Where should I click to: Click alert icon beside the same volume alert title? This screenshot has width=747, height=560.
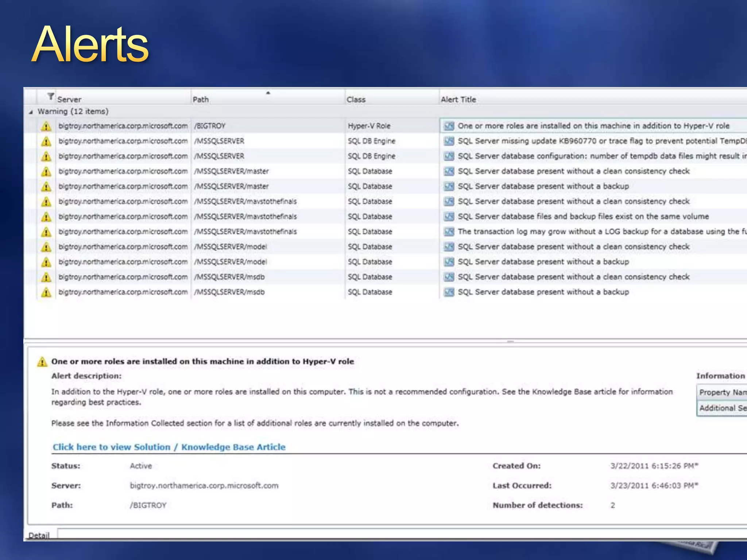click(449, 217)
